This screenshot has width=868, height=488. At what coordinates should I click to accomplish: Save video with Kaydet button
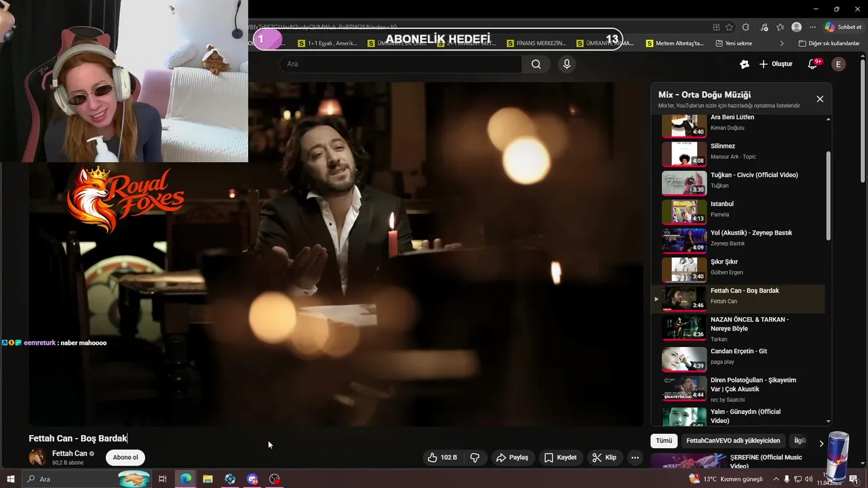pos(561,457)
